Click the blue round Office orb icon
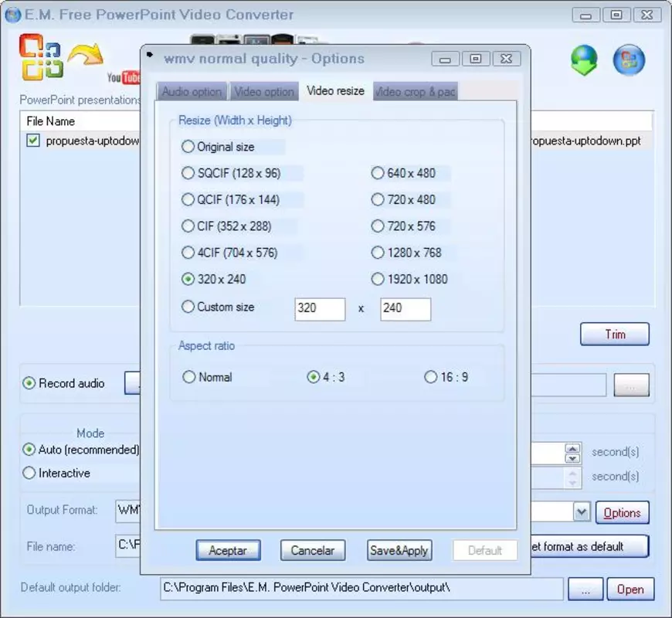672x618 pixels. [629, 59]
